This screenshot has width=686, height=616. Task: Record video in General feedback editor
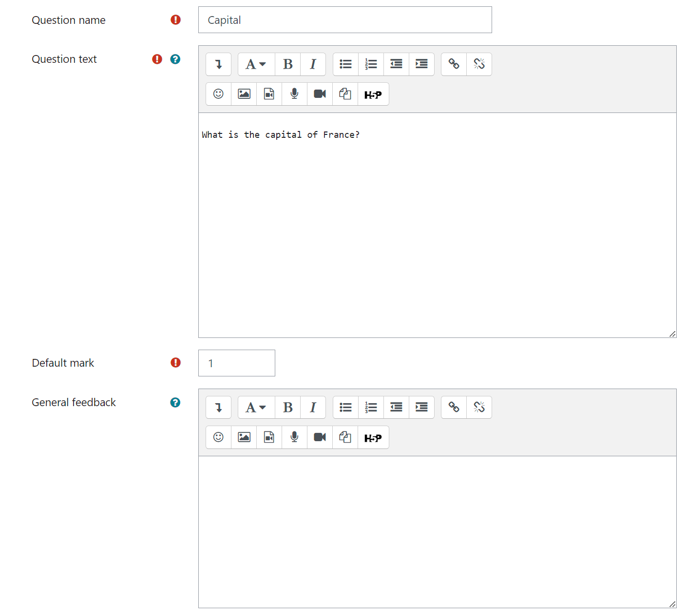(x=320, y=437)
